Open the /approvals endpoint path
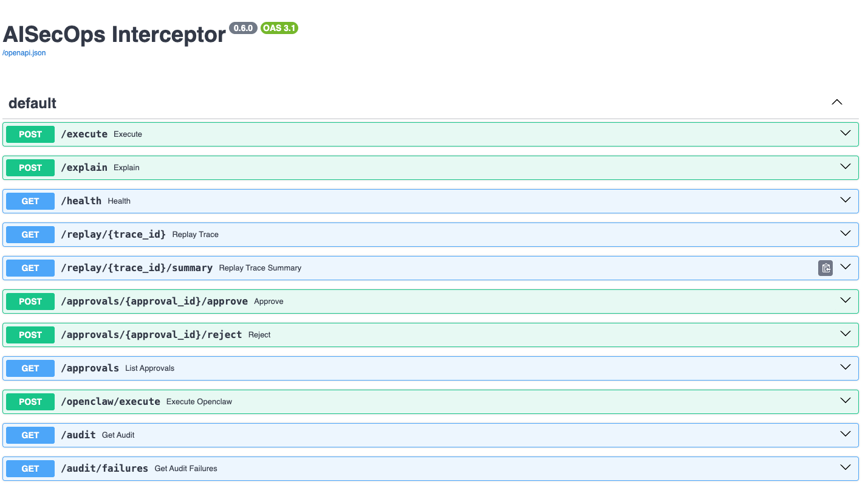Viewport: 868px width, 493px height. [90, 368]
